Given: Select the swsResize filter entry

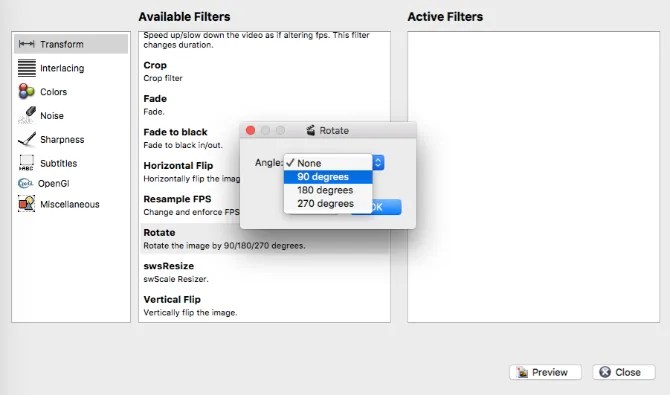Looking at the screenshot, I should pos(264,272).
